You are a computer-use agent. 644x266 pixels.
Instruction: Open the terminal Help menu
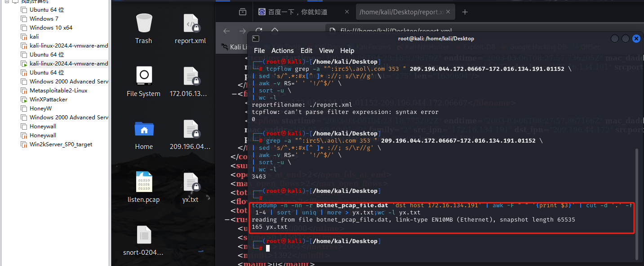(x=347, y=51)
